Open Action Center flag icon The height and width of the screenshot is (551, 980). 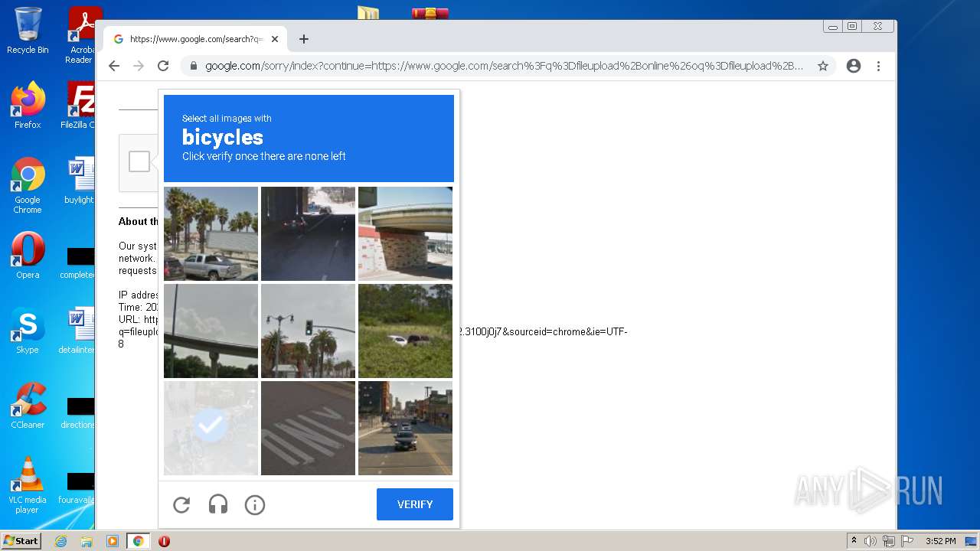click(x=907, y=541)
